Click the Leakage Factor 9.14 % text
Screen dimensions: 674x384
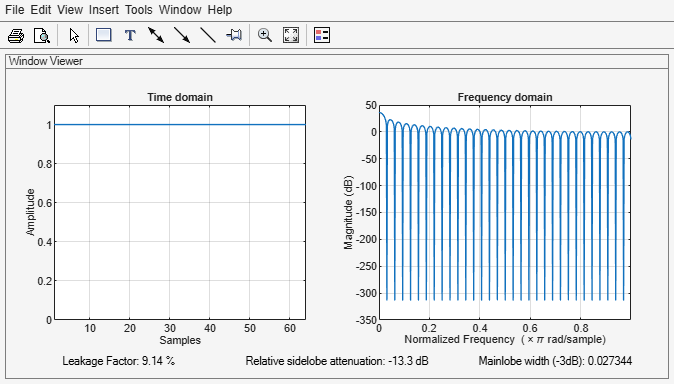click(x=119, y=361)
